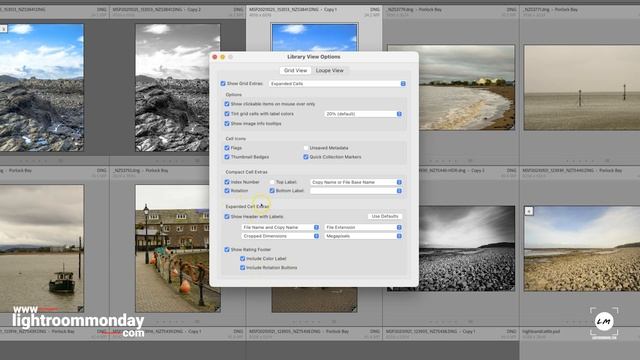Image resolution: width=640 pixels, height=360 pixels.
Task: Open the Megapixels dropdown
Action: tap(363, 236)
